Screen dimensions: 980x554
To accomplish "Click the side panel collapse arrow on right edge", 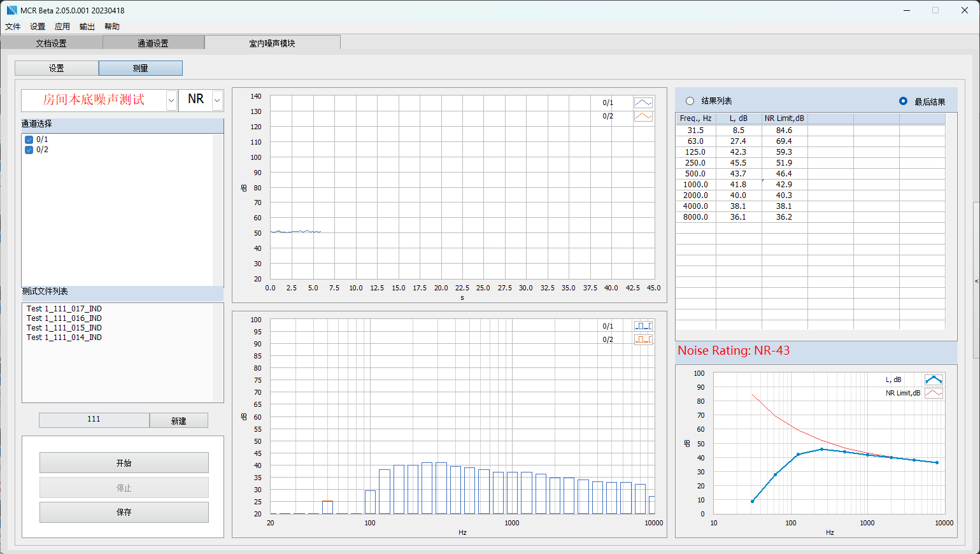I will tap(976, 281).
